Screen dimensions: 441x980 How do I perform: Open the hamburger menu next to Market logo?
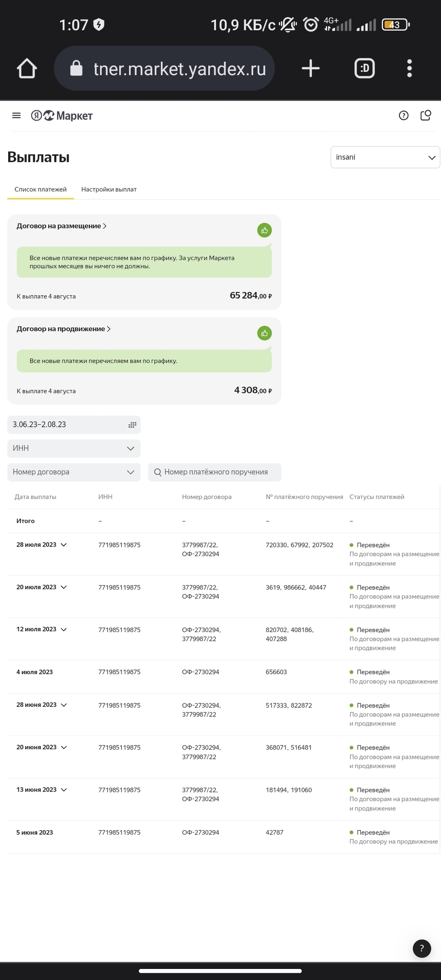(16, 115)
